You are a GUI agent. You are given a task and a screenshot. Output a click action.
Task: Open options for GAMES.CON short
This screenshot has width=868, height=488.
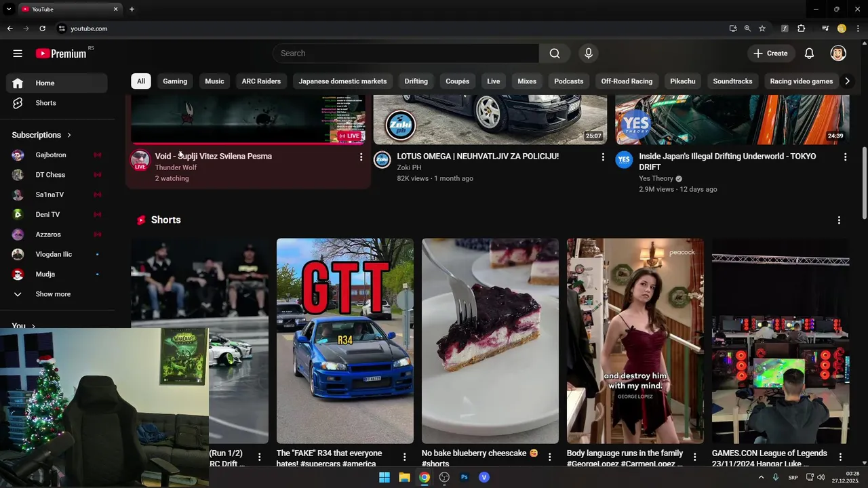840,457
